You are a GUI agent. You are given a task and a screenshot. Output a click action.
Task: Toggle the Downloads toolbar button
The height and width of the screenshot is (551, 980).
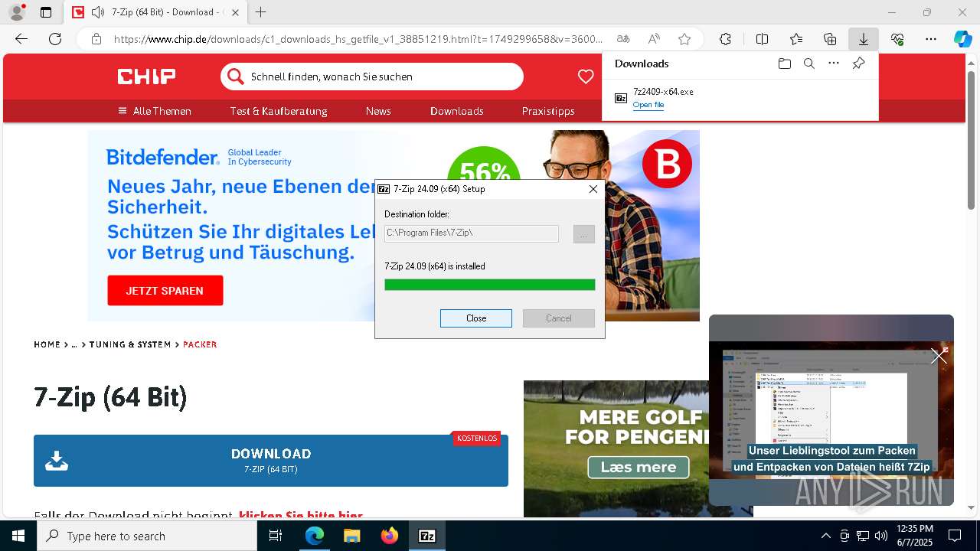pos(864,39)
